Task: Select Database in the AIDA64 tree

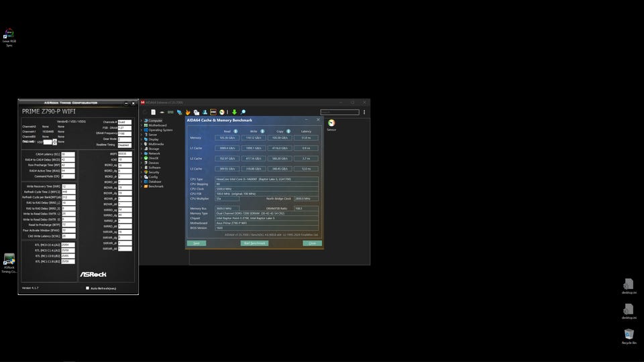Action: [155, 182]
